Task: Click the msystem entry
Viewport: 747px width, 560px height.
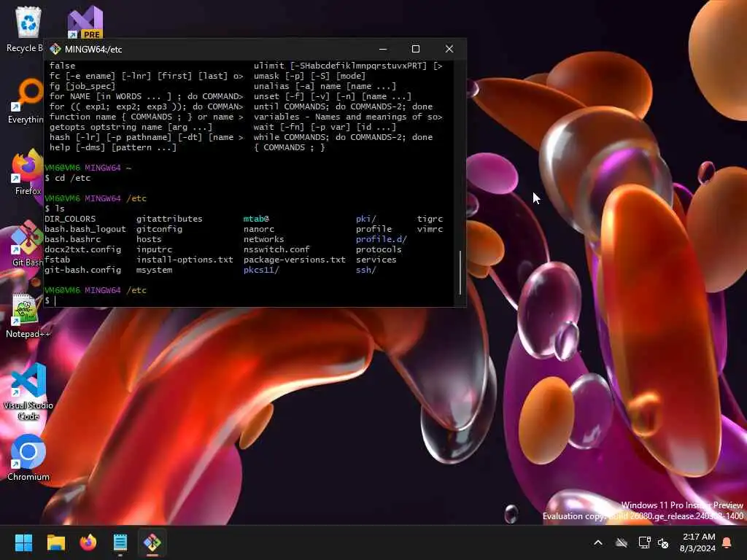Action: [x=154, y=270]
